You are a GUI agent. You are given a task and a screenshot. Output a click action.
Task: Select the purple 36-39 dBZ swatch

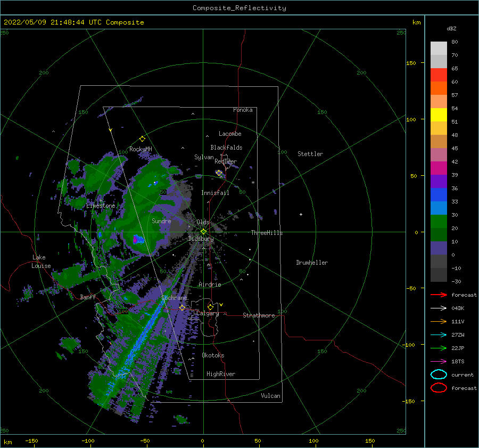tap(439, 182)
